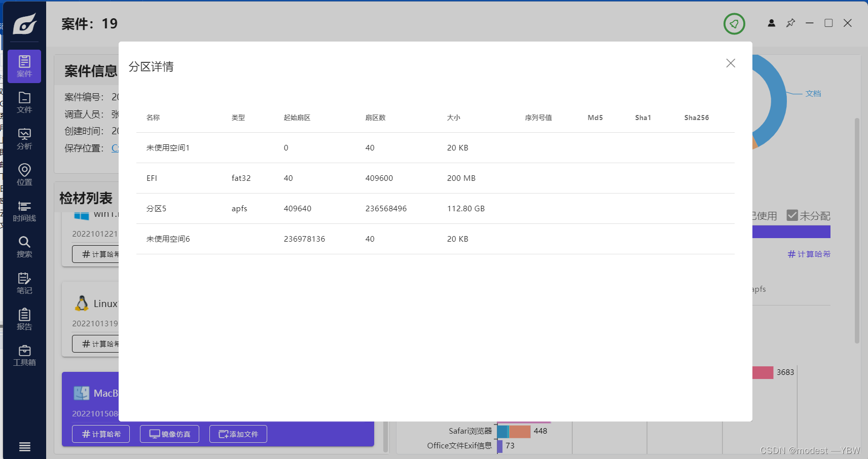Screen dimensions: 868x459
Task: Click the 236568496 sector count cell
Action: [386, 209]
